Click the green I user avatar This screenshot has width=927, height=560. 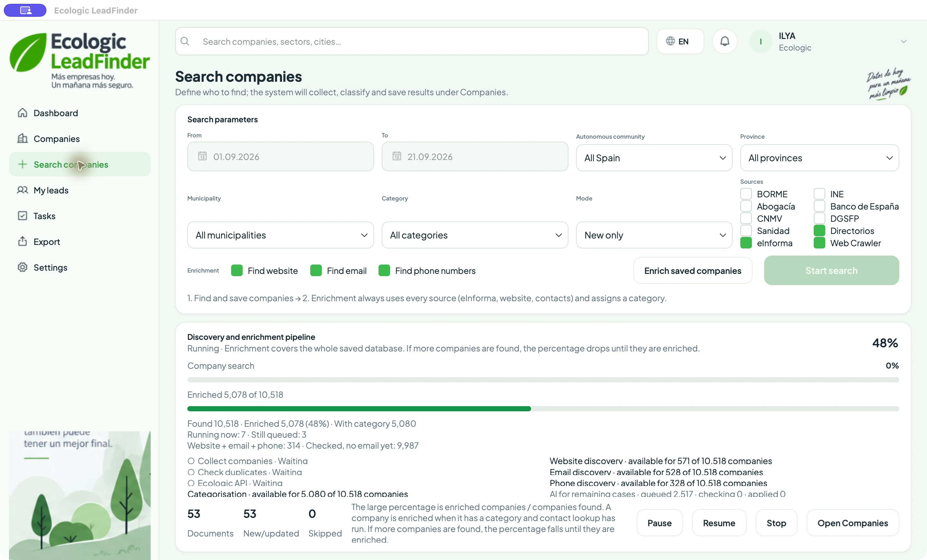click(x=761, y=42)
